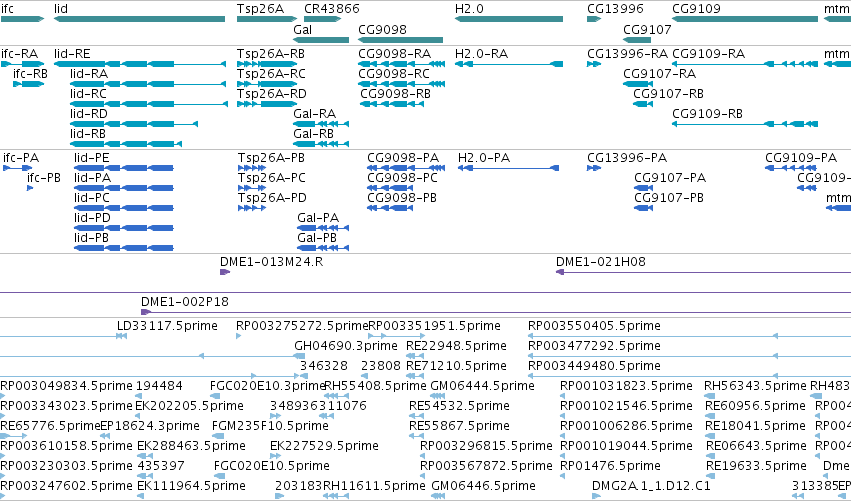This screenshot has height=501, width=851.
Task: Open the lid-PE protein glyph
Action: click(x=124, y=168)
